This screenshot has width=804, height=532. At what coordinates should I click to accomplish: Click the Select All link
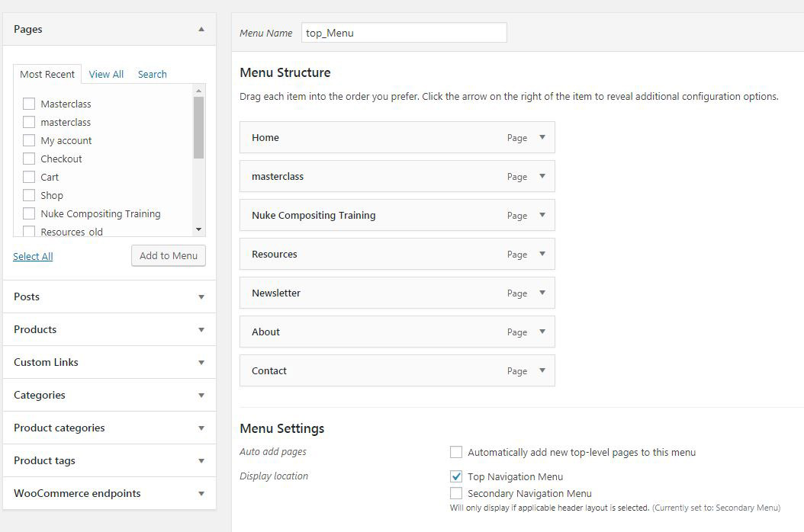[33, 256]
